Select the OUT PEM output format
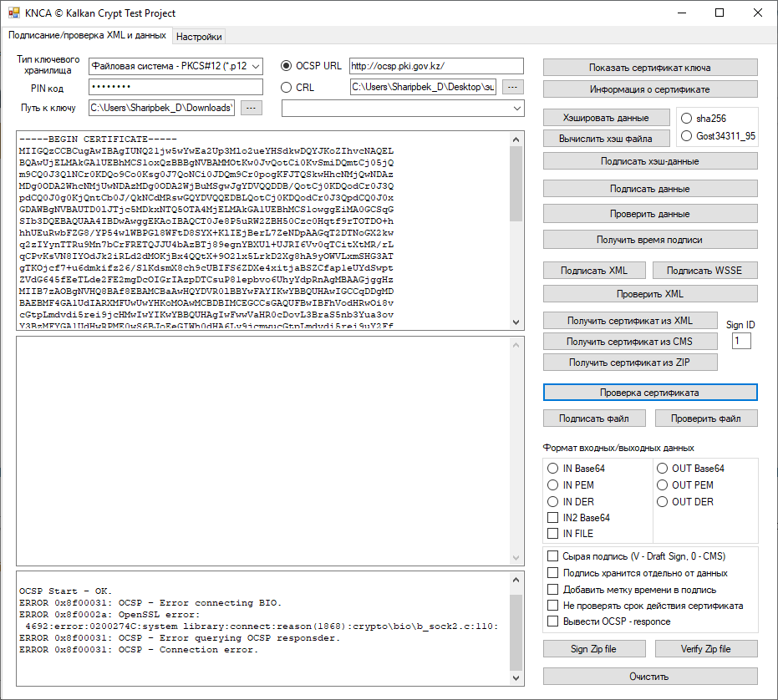Screen dimensions: 778x700 click(x=663, y=485)
